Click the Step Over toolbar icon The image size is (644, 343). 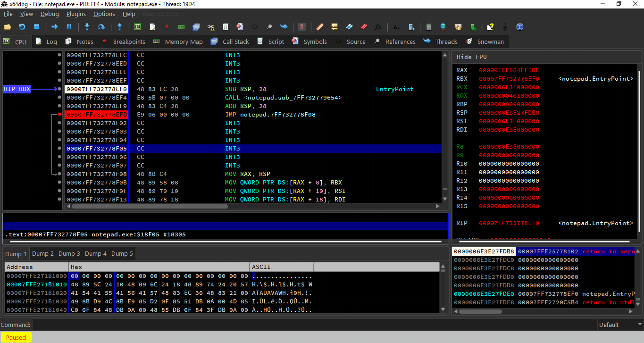pyautogui.click(x=101, y=27)
